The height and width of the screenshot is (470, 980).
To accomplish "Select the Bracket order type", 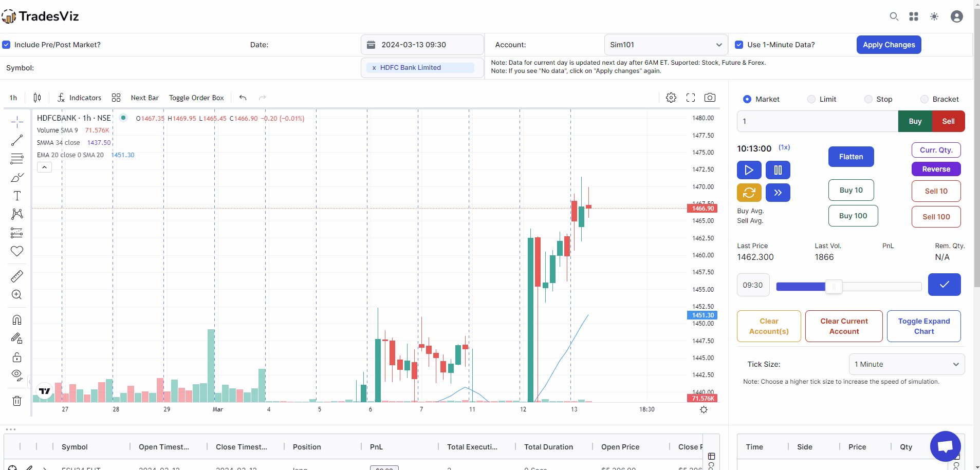I will click(924, 99).
